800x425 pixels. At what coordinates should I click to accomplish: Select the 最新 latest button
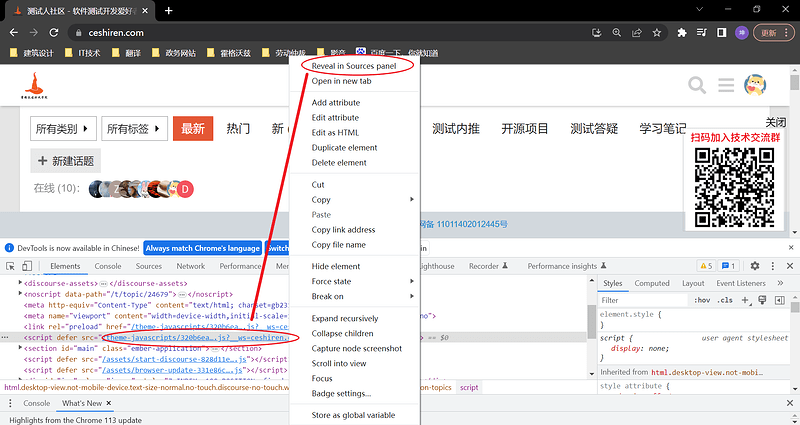point(193,129)
